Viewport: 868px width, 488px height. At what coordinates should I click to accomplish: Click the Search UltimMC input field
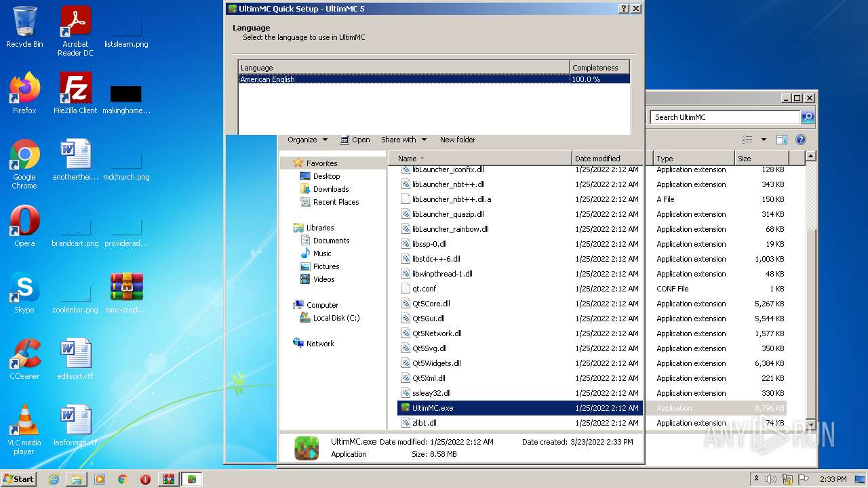tap(725, 117)
